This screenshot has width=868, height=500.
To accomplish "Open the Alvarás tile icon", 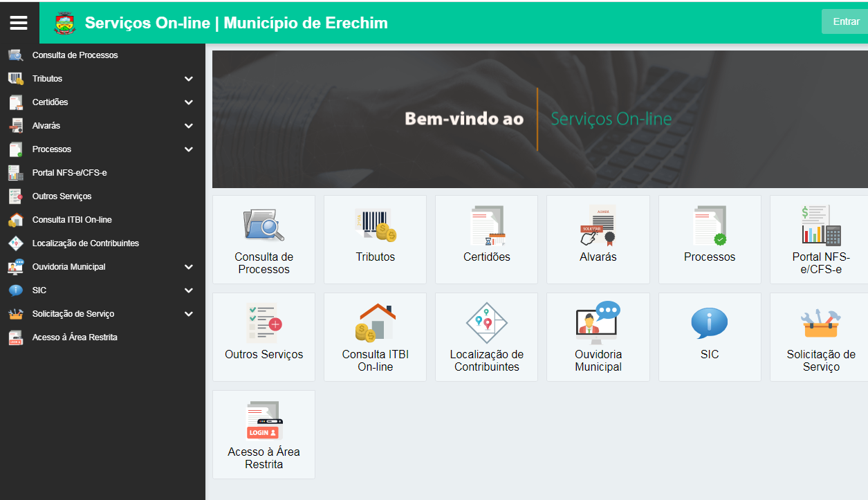I will pos(598,225).
